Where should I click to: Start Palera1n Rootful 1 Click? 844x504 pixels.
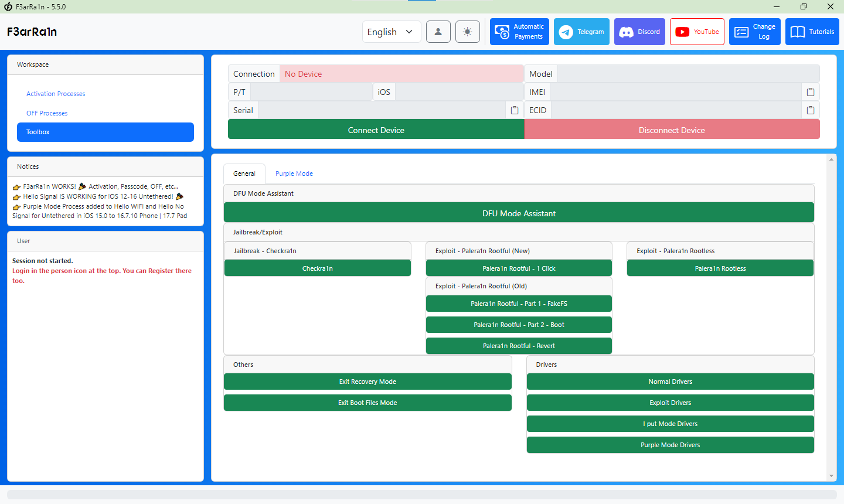tap(519, 268)
